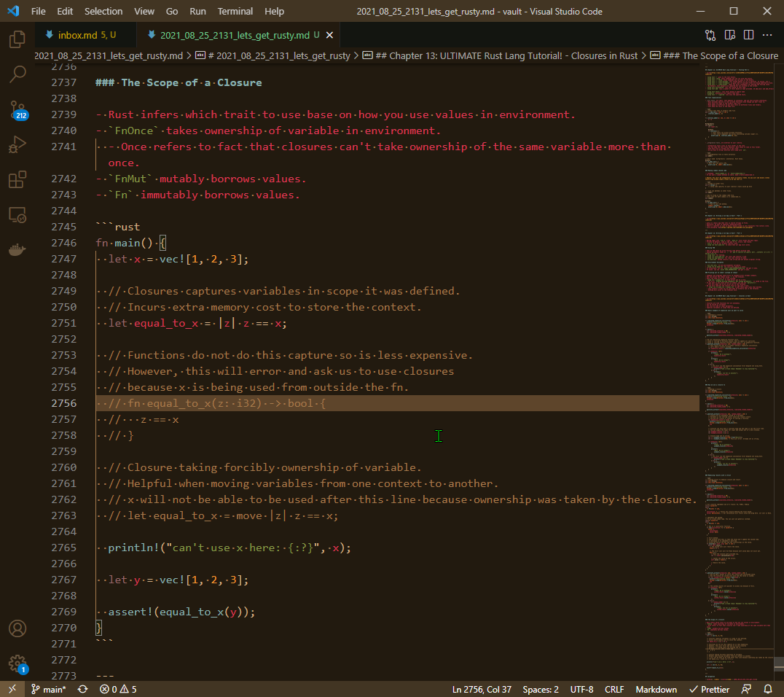Open the Help menu
The image size is (784, 697).
pos(274,11)
